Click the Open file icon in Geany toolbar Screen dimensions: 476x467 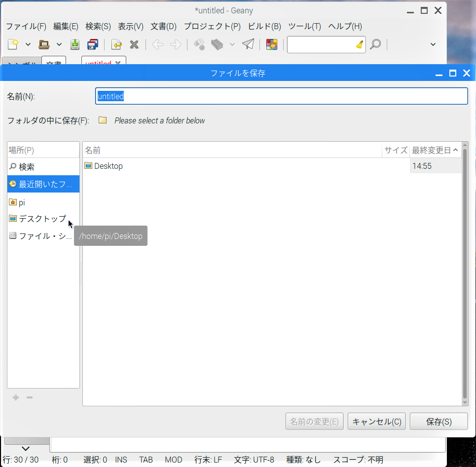(44, 44)
